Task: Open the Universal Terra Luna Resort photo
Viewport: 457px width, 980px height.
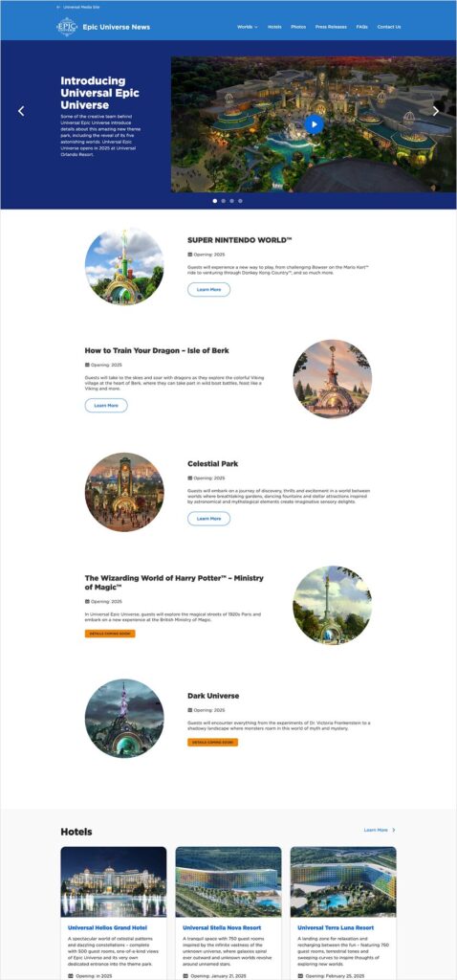Action: click(343, 881)
